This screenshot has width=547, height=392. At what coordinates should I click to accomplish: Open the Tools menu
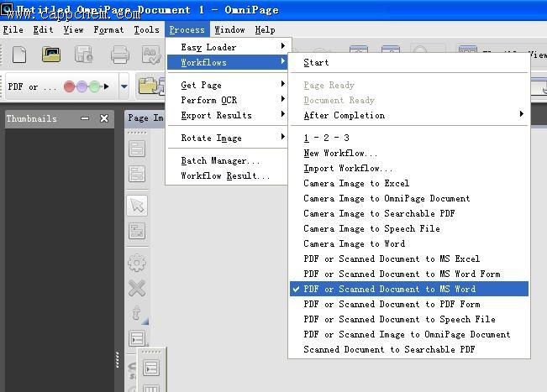(x=146, y=29)
